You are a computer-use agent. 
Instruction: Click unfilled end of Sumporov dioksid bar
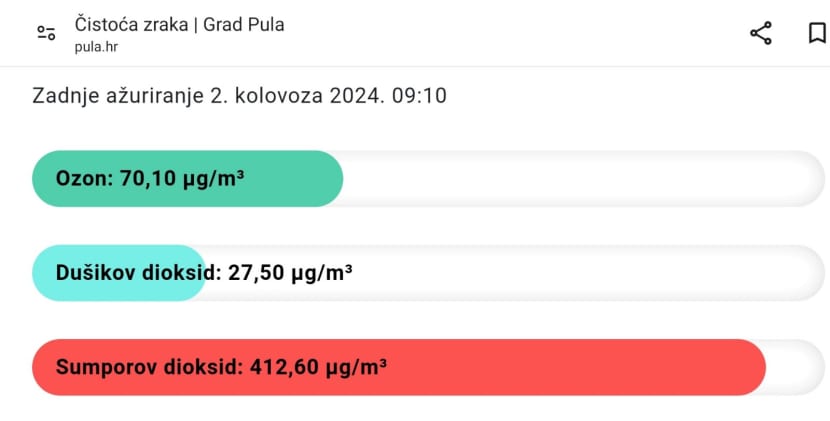click(796, 367)
